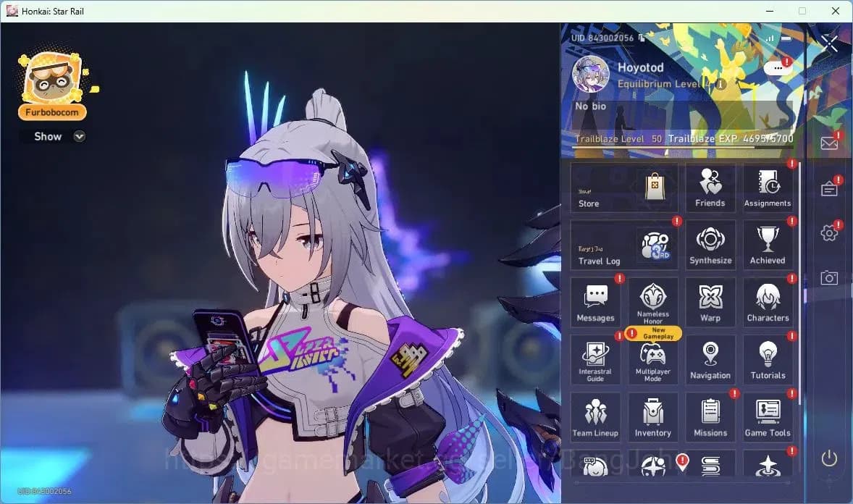
Task: Open the Navigation map
Action: [710, 361]
